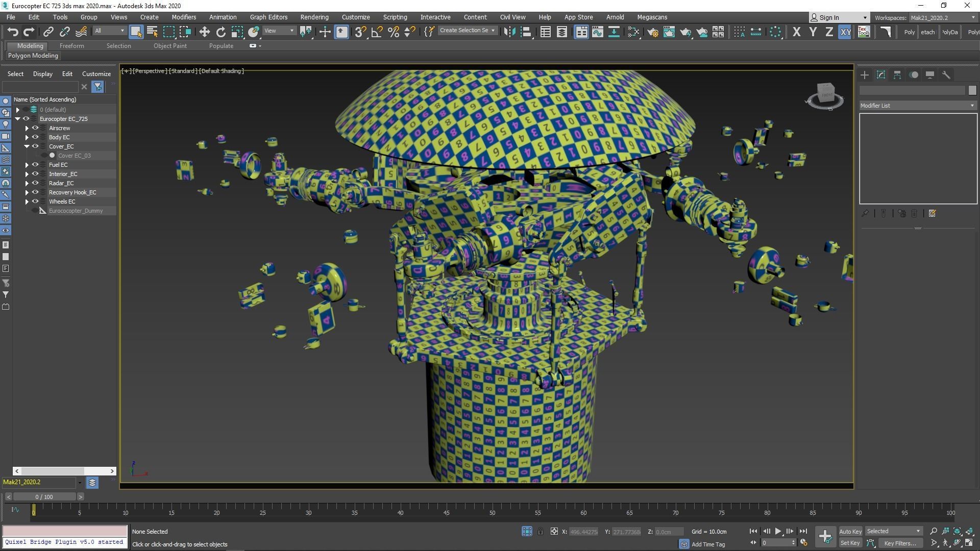This screenshot has width=980, height=551.
Task: Open the Hierarchy panel tab icon
Action: tap(897, 75)
